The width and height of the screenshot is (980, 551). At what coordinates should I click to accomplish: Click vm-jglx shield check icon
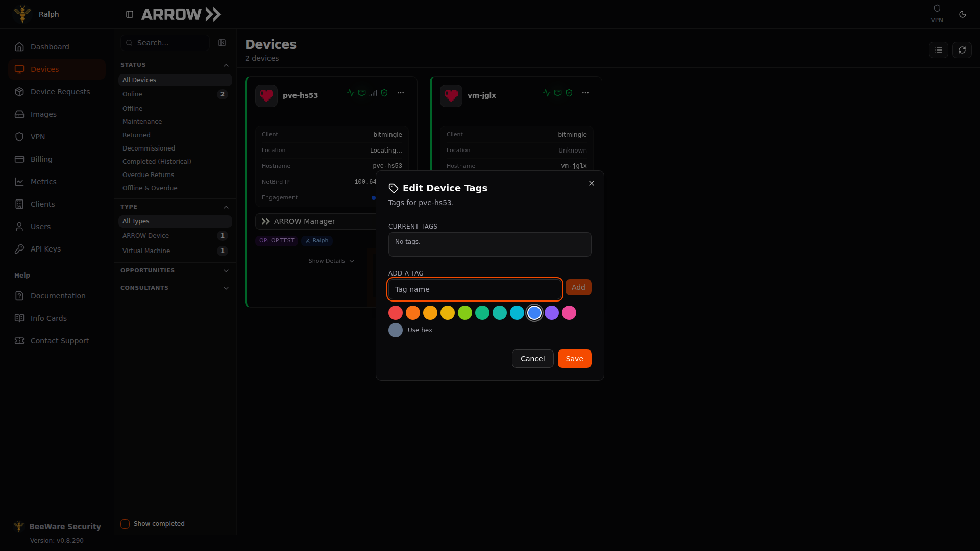569,93
